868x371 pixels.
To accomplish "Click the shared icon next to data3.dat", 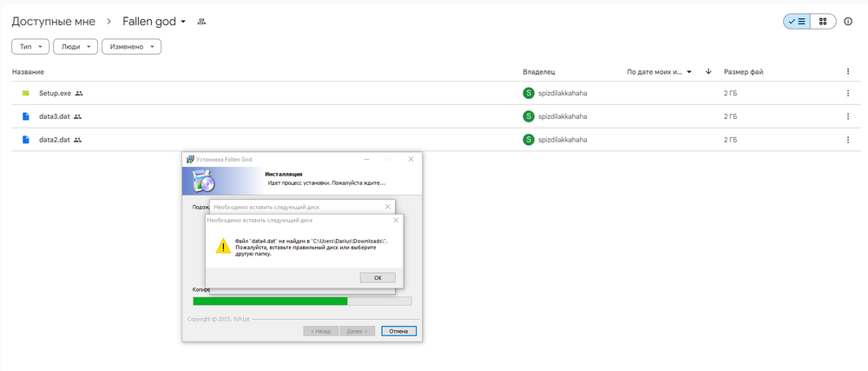I will pyautogui.click(x=77, y=116).
